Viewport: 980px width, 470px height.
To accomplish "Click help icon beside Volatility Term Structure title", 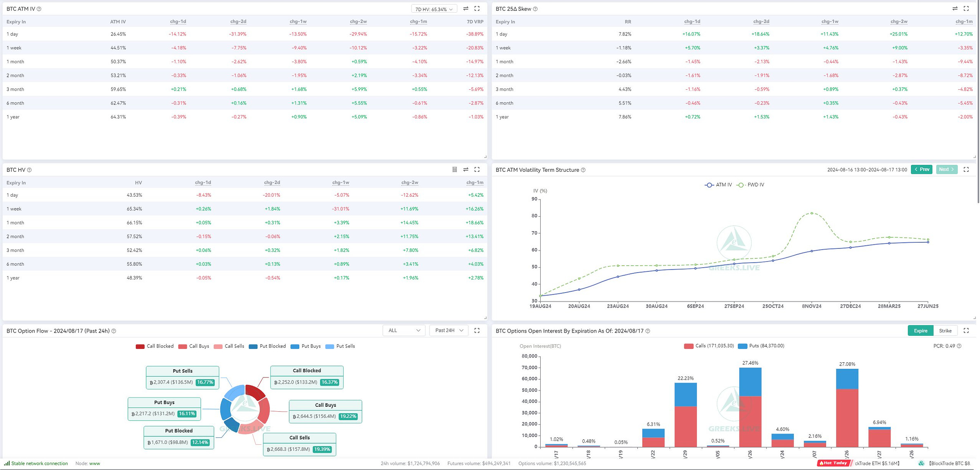I will [583, 170].
